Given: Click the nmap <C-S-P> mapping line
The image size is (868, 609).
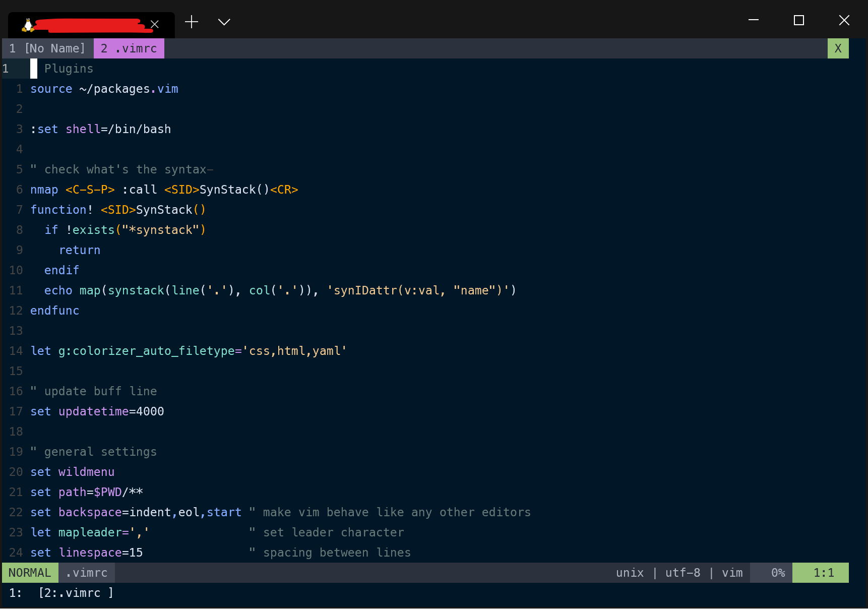Looking at the screenshot, I should pos(164,190).
